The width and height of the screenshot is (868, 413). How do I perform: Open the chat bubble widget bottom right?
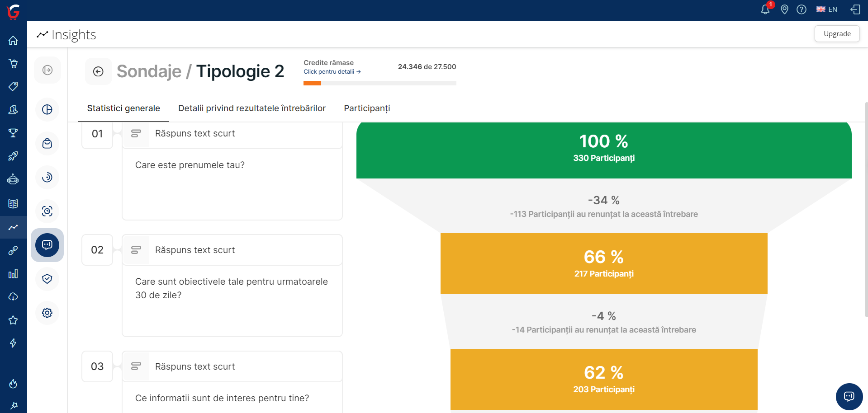pos(849,396)
